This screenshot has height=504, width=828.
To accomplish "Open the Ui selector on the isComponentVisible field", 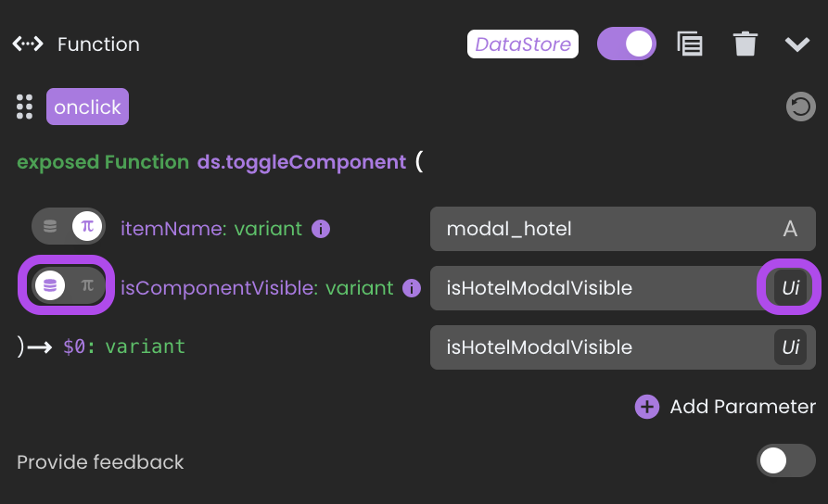I will 790,287.
